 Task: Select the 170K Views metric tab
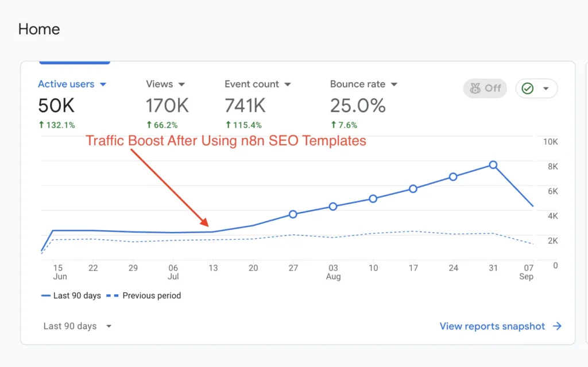click(167, 106)
